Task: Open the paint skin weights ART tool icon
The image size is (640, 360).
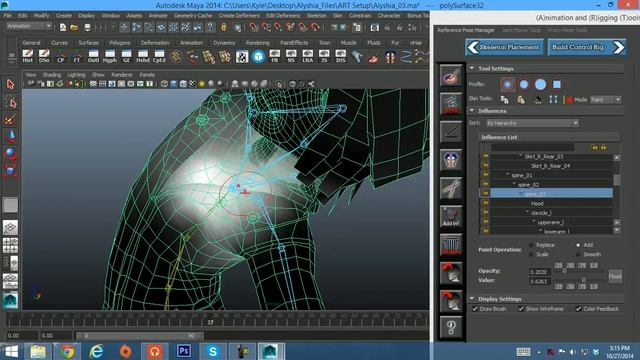Action: click(451, 75)
